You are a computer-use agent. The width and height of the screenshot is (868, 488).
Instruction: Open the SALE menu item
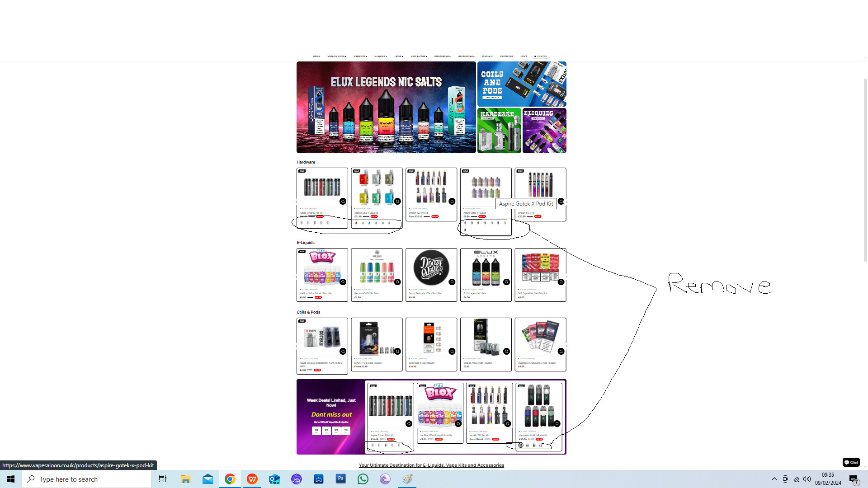point(487,56)
